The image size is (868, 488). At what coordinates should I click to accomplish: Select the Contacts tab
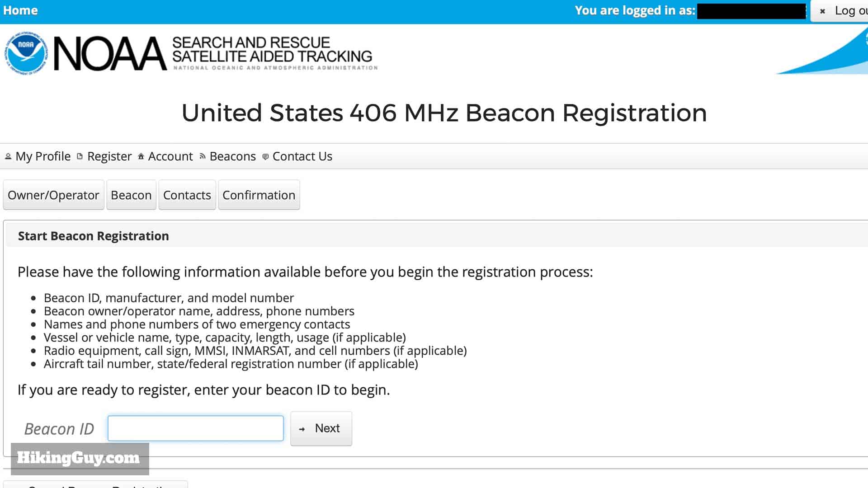(x=187, y=195)
